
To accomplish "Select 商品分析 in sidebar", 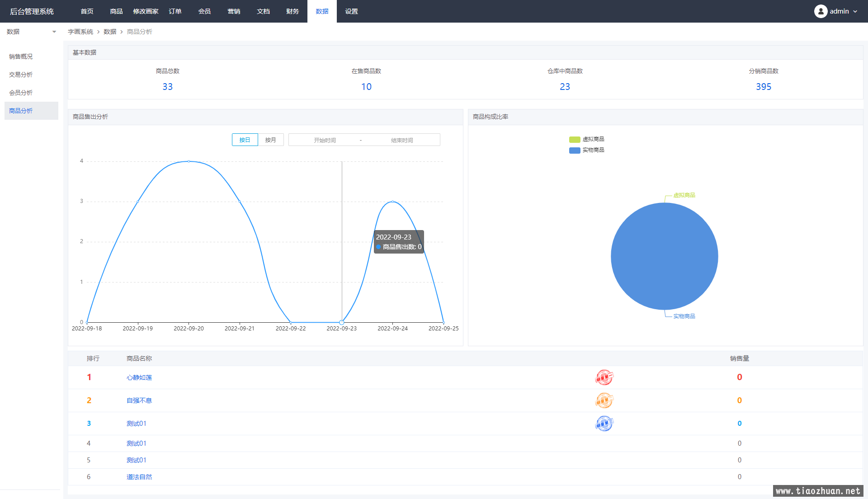I will pyautogui.click(x=31, y=111).
